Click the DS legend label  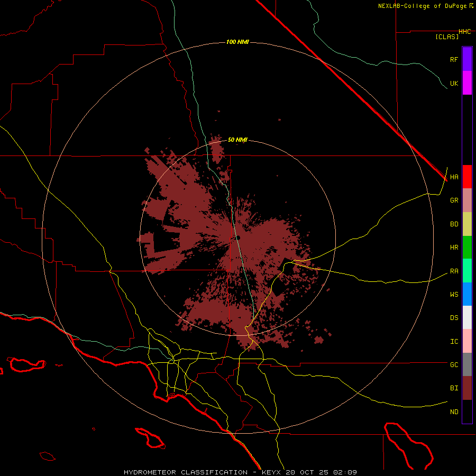point(454,318)
